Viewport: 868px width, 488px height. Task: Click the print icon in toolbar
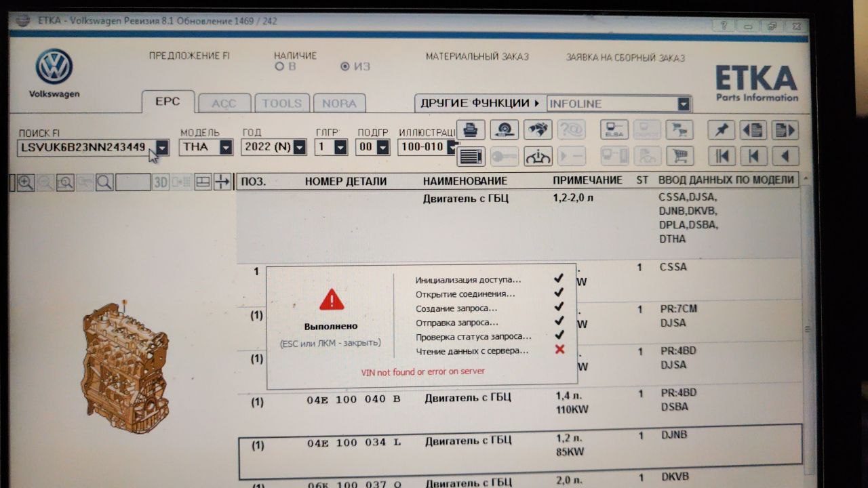tap(471, 130)
